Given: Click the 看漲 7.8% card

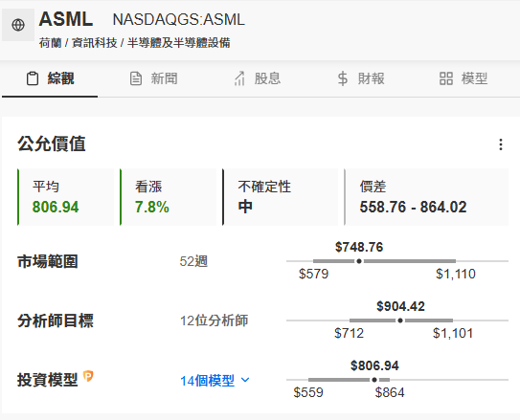Looking at the screenshot, I should click(169, 197).
